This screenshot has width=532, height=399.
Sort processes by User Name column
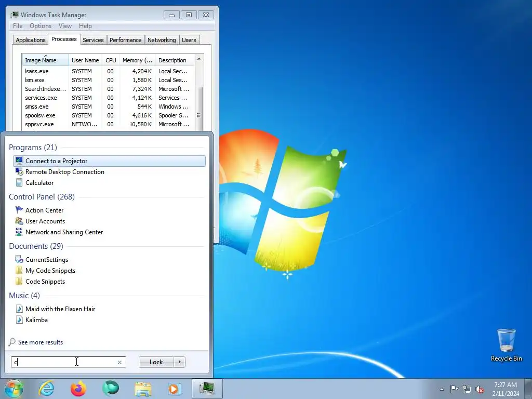(85, 60)
